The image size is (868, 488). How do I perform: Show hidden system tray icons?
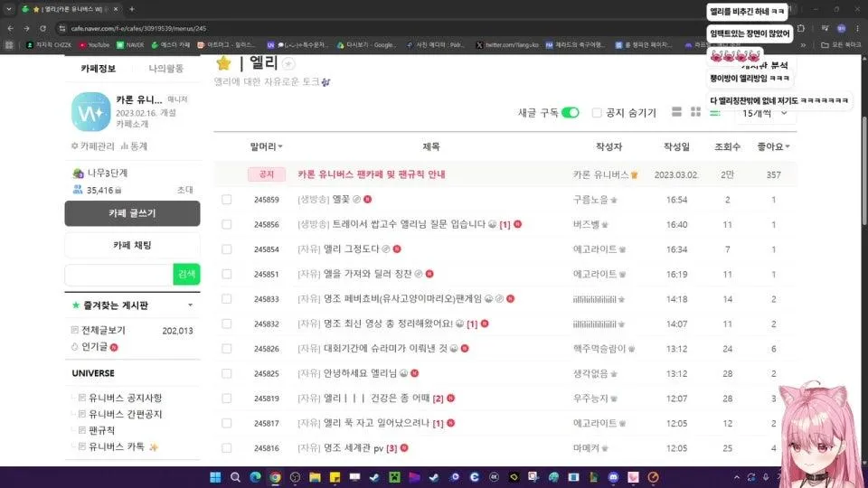coord(737,477)
